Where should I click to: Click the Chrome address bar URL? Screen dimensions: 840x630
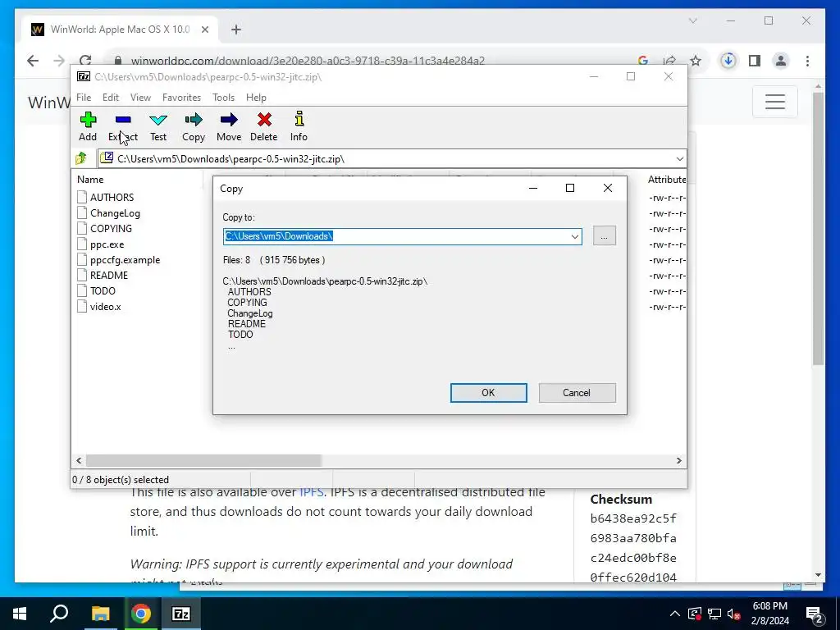point(308,61)
